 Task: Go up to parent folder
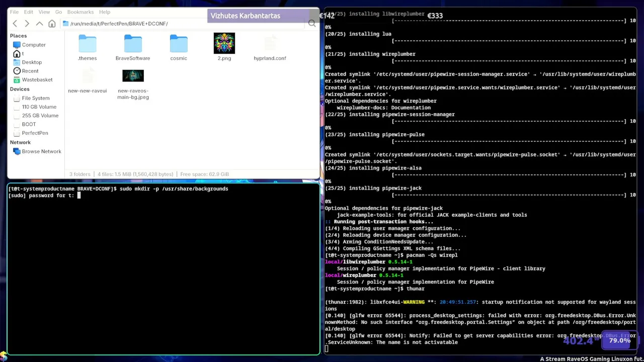tap(39, 24)
